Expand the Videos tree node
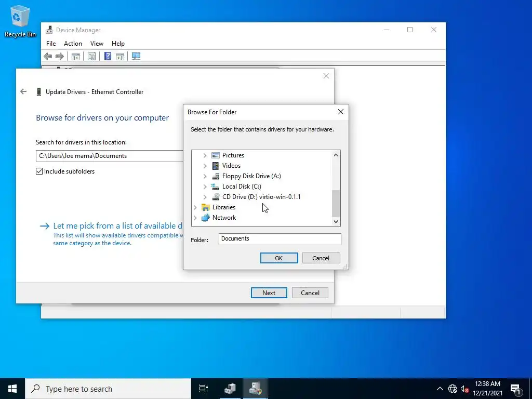532x399 pixels. 205,166
